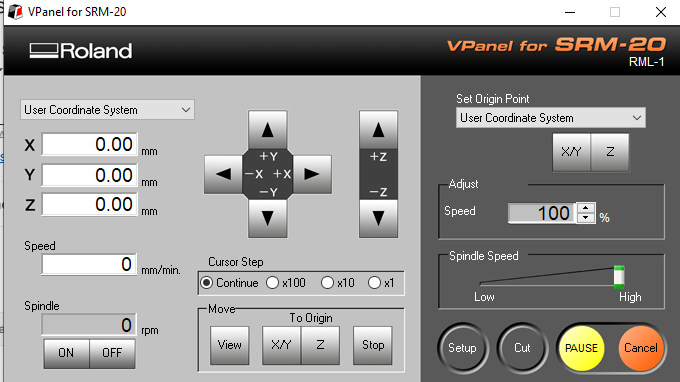Click the yellow PAUSE button
This screenshot has width=680, height=382.
pyautogui.click(x=582, y=348)
